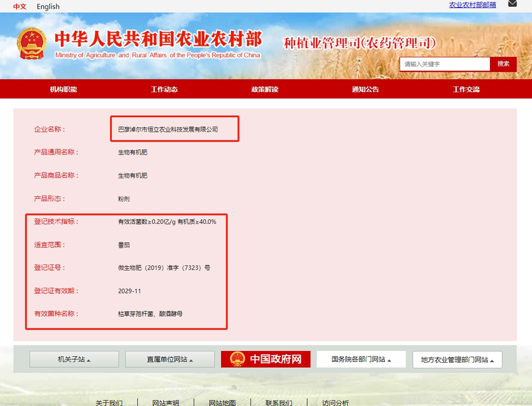Open 政策解读 menu
The image size is (532, 406).
[x=265, y=89]
